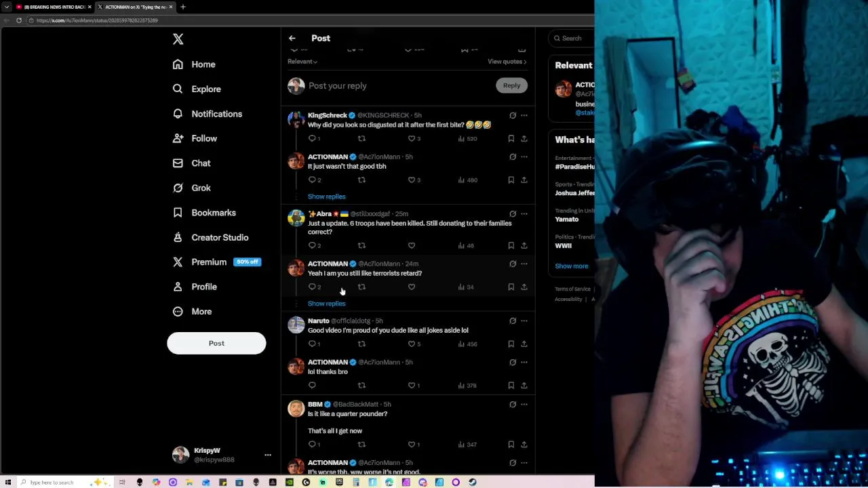Open Notifications in sidebar
The height and width of the screenshot is (488, 868).
coord(208,114)
